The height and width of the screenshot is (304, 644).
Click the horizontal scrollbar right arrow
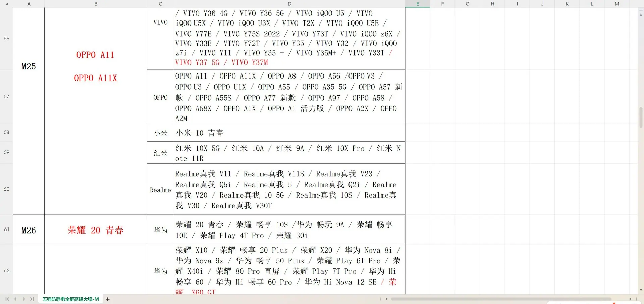(630, 299)
